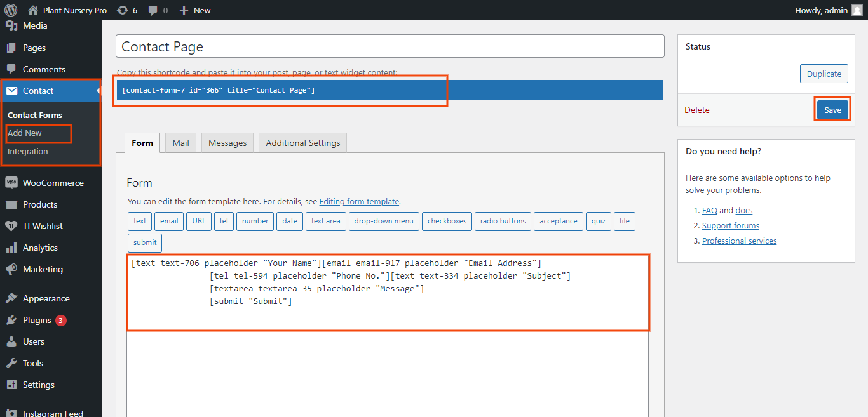Screen dimensions: 868x417
Task: Open the WooCommerce sidebar menu
Action: point(53,183)
